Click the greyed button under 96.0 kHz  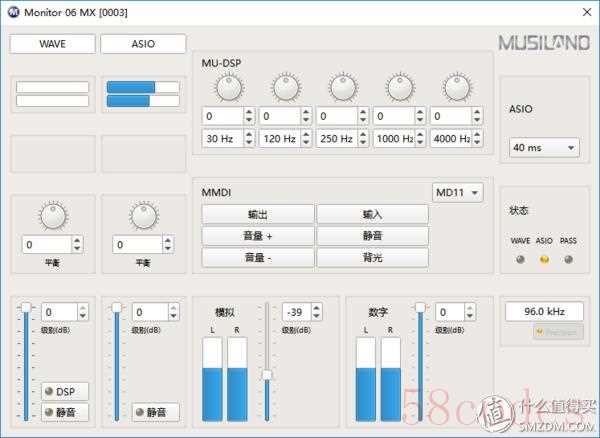point(558,332)
